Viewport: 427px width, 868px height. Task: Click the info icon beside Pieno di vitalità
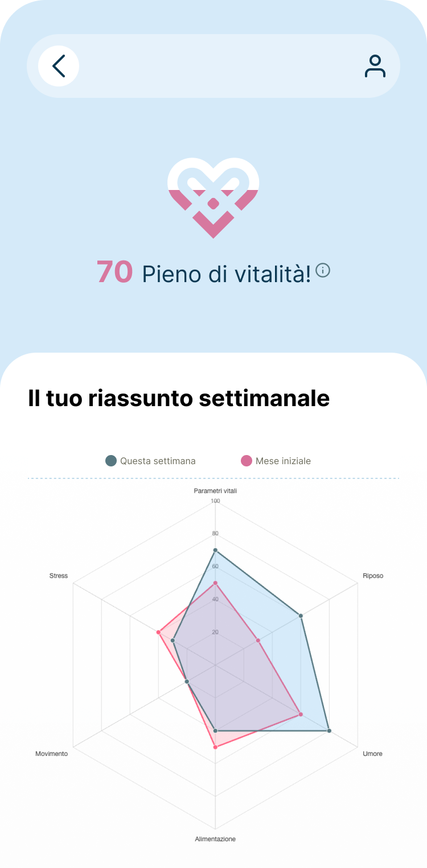323,270
